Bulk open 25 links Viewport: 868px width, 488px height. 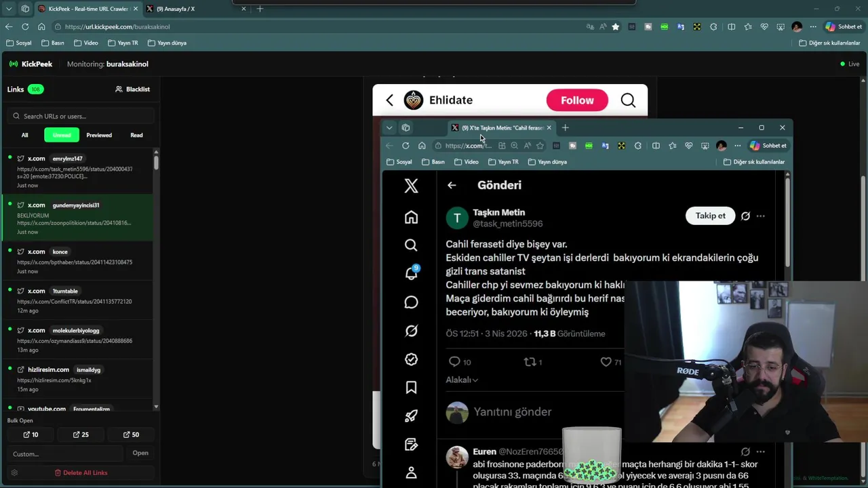[81, 434]
